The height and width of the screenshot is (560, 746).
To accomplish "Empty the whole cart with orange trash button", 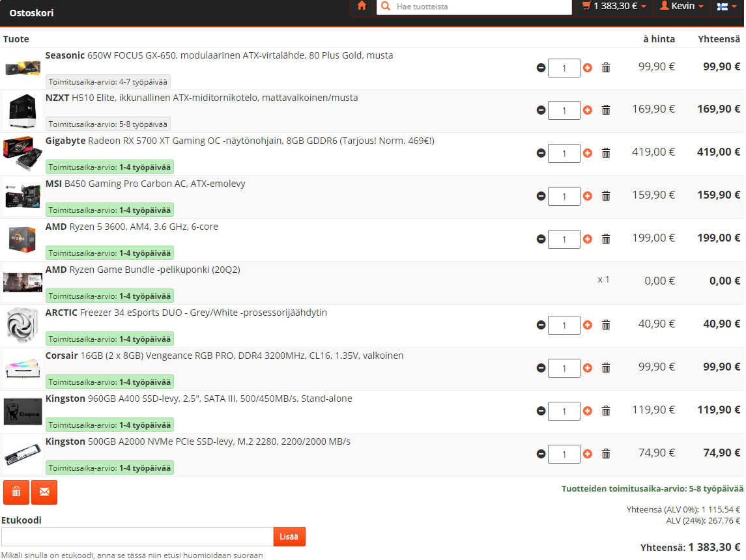I will tap(16, 492).
